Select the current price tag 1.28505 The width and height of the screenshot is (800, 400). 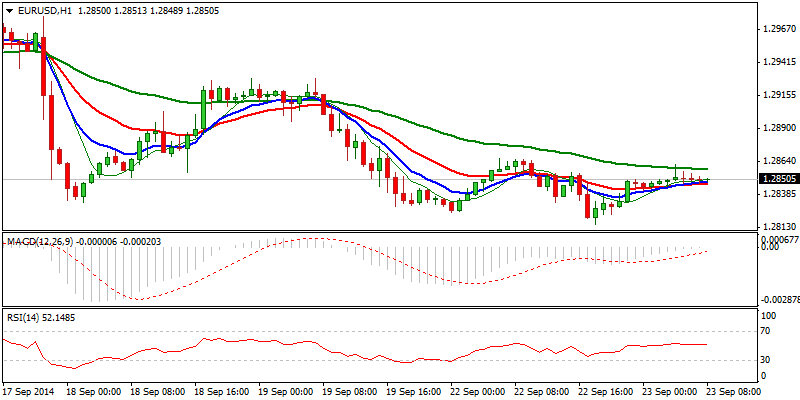pyautogui.click(x=779, y=179)
